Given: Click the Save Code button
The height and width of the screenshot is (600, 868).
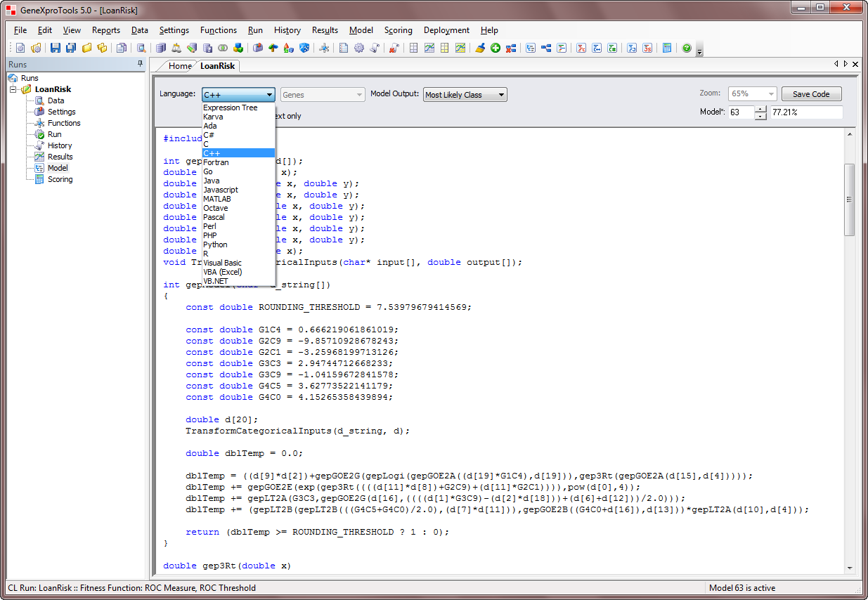Looking at the screenshot, I should (811, 94).
